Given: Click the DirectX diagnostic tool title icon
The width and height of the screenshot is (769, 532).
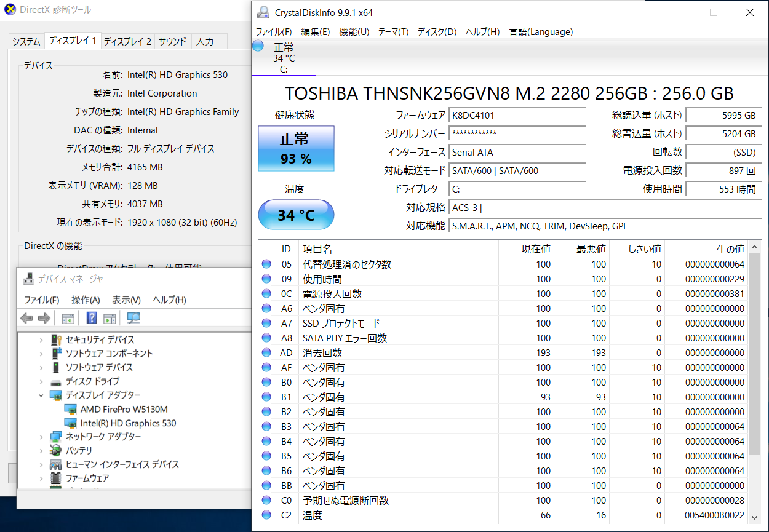Looking at the screenshot, I should pos(10,9).
